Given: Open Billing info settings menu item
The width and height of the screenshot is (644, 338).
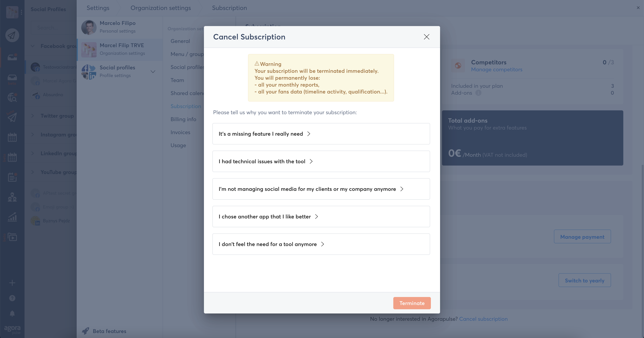Looking at the screenshot, I should 183,119.
